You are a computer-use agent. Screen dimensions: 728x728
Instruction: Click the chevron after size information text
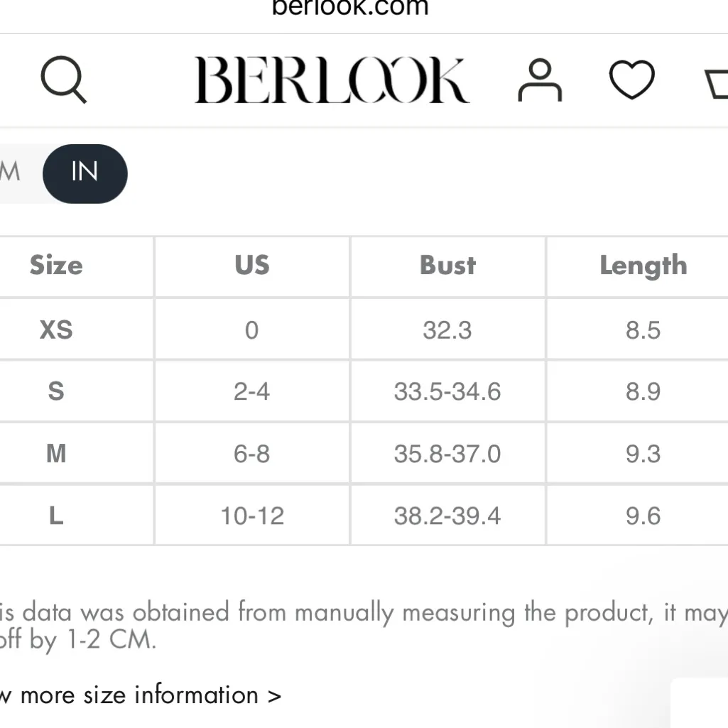click(x=275, y=695)
